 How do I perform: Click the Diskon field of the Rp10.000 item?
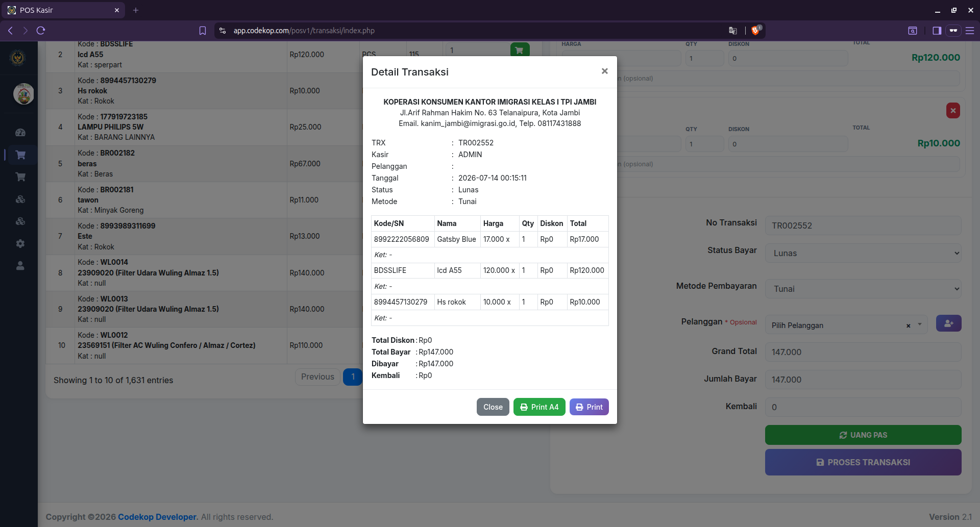point(788,144)
